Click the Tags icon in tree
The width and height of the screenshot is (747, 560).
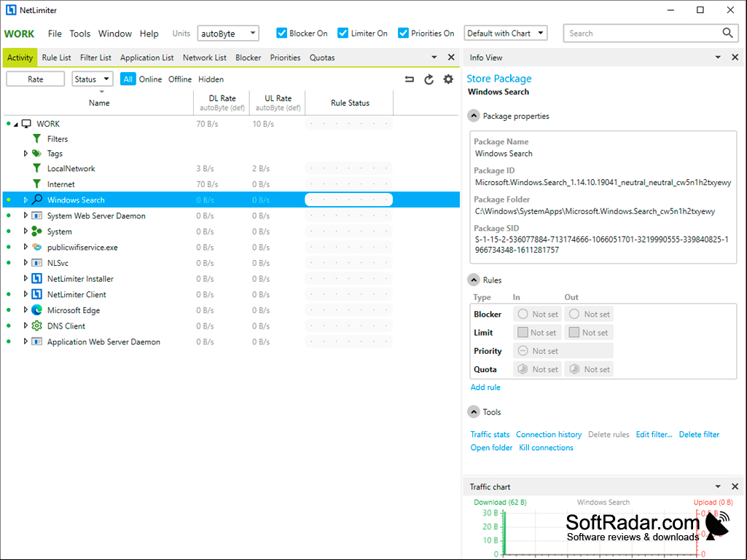pyautogui.click(x=36, y=154)
